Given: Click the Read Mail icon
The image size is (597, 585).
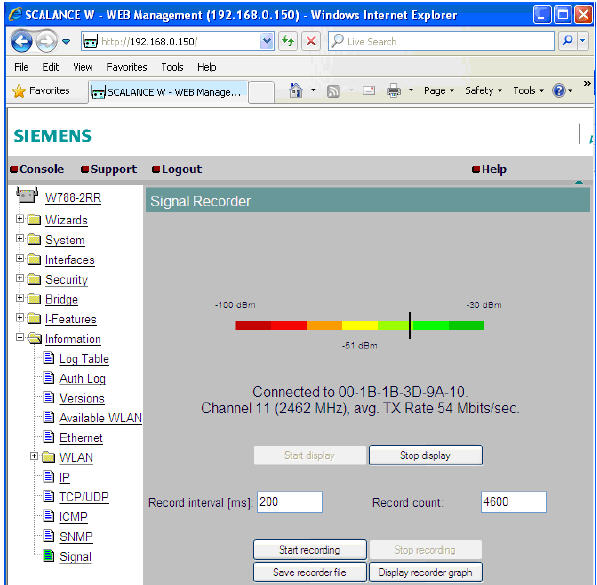Looking at the screenshot, I should pyautogui.click(x=369, y=91).
